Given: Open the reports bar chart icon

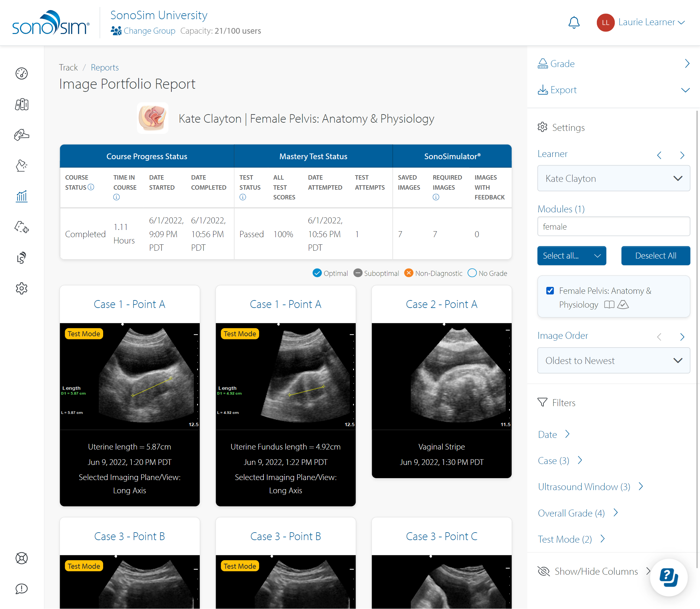Looking at the screenshot, I should point(21,196).
